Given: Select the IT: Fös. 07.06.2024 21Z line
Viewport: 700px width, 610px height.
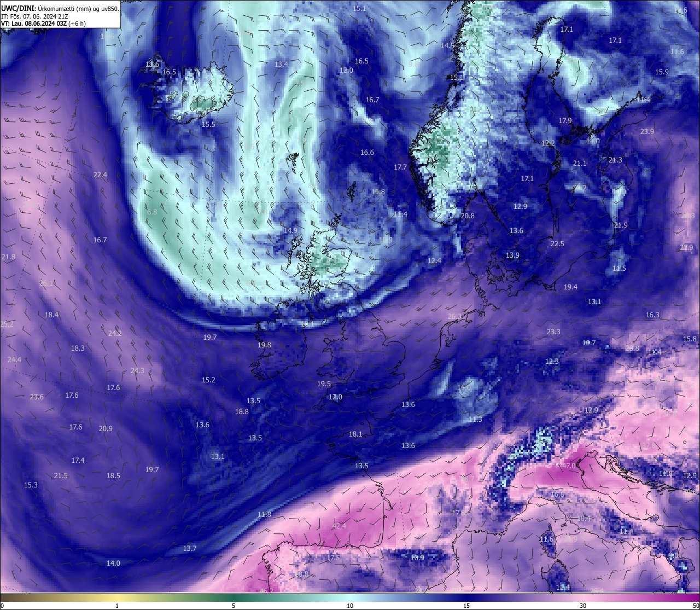Looking at the screenshot, I should [x=38, y=16].
